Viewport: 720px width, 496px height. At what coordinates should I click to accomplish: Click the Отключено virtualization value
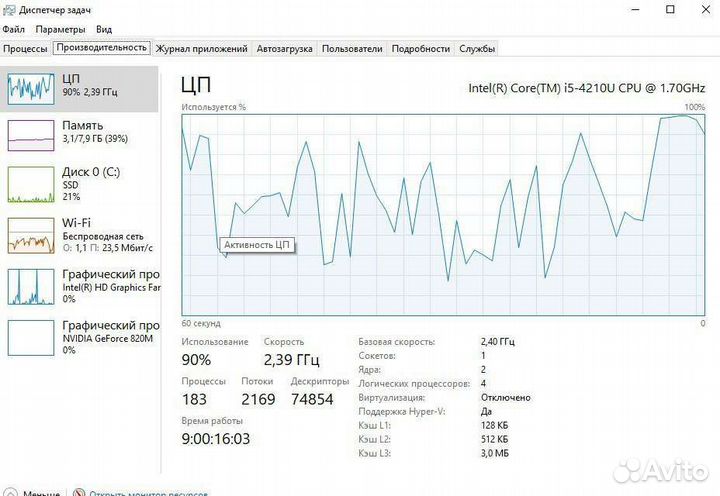(x=506, y=398)
